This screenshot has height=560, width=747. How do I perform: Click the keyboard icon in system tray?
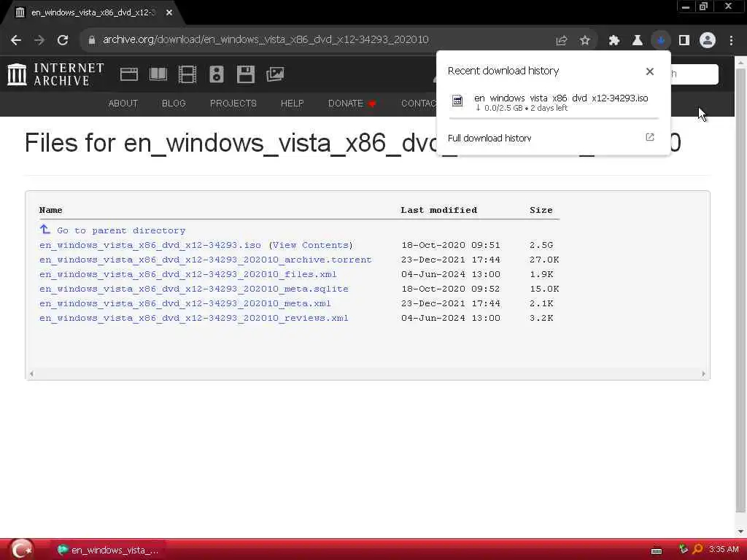coord(657,551)
